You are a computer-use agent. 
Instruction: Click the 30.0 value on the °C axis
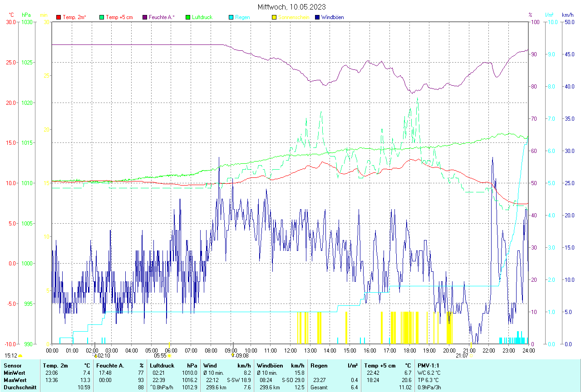(10, 22)
